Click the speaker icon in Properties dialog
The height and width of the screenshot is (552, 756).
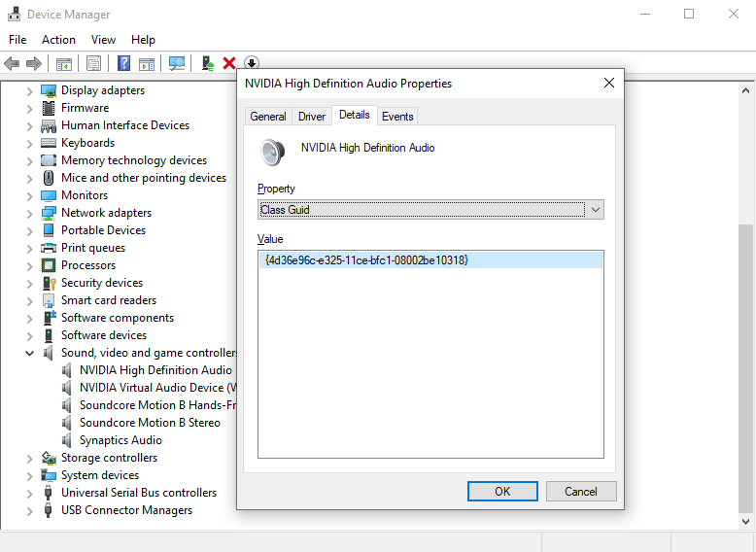[x=272, y=152]
